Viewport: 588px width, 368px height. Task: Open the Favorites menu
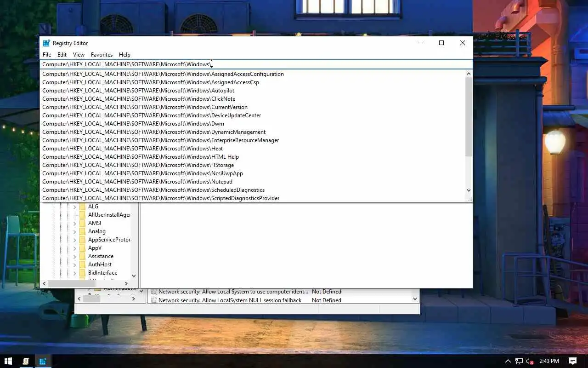coord(102,54)
